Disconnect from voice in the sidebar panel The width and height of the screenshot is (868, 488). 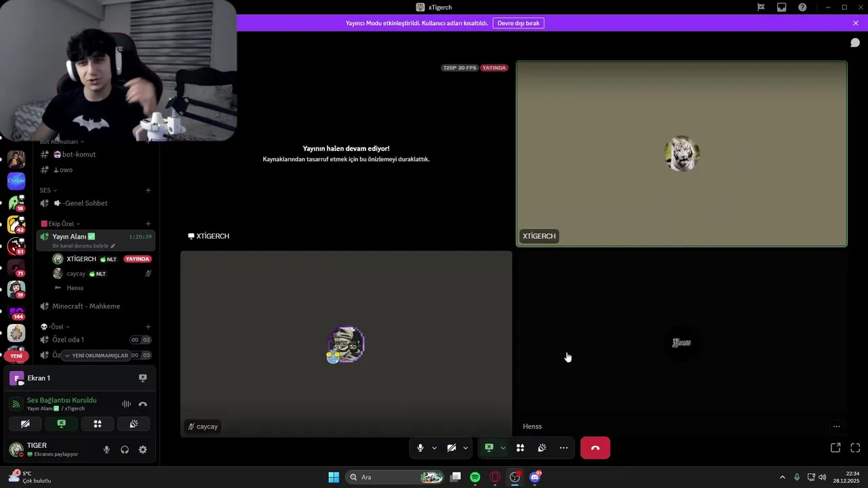click(142, 405)
